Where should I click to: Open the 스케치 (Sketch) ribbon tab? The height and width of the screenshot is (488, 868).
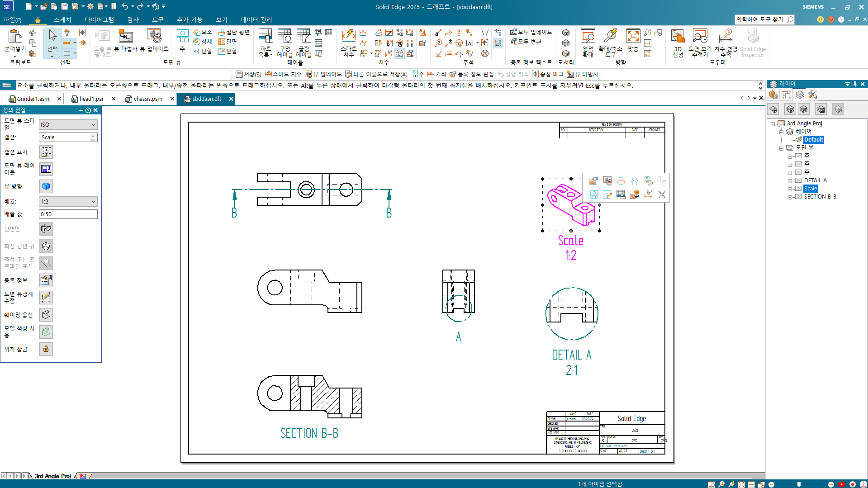(x=62, y=20)
